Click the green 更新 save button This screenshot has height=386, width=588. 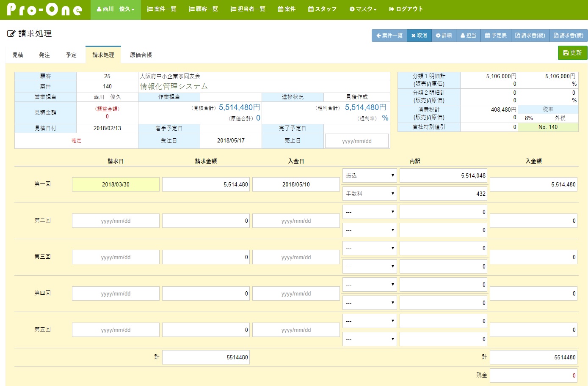(573, 53)
